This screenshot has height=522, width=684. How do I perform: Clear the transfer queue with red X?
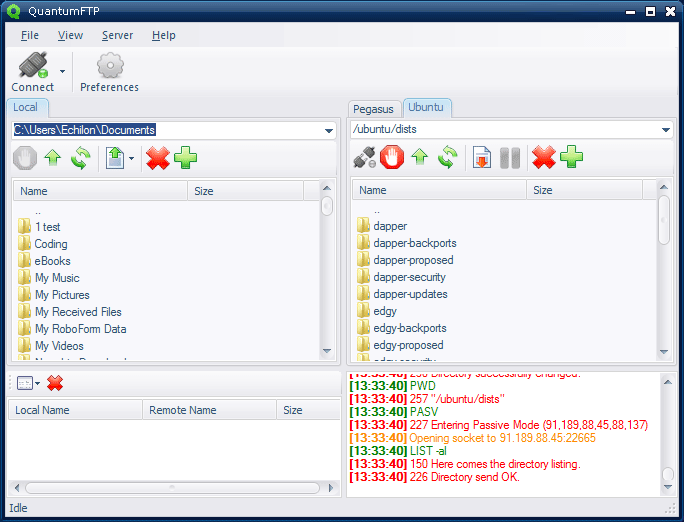55,383
